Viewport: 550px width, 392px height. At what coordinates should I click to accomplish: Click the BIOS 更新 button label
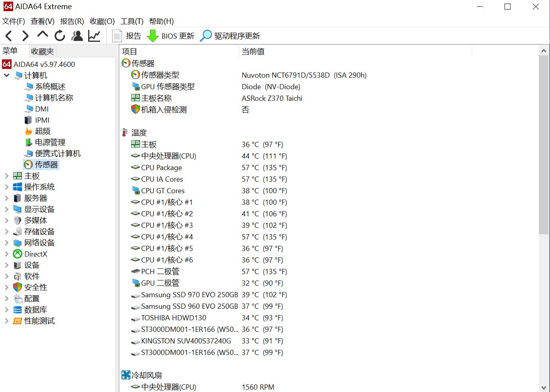178,36
